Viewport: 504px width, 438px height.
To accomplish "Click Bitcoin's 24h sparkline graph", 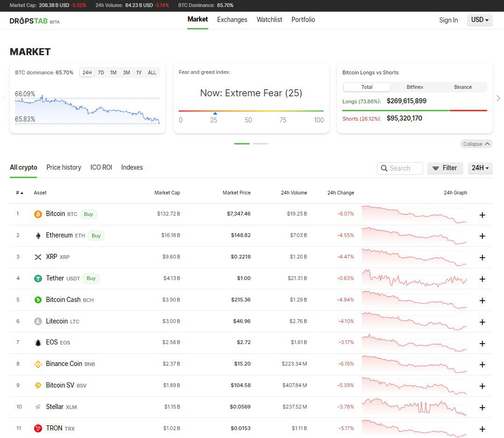I will click(414, 215).
